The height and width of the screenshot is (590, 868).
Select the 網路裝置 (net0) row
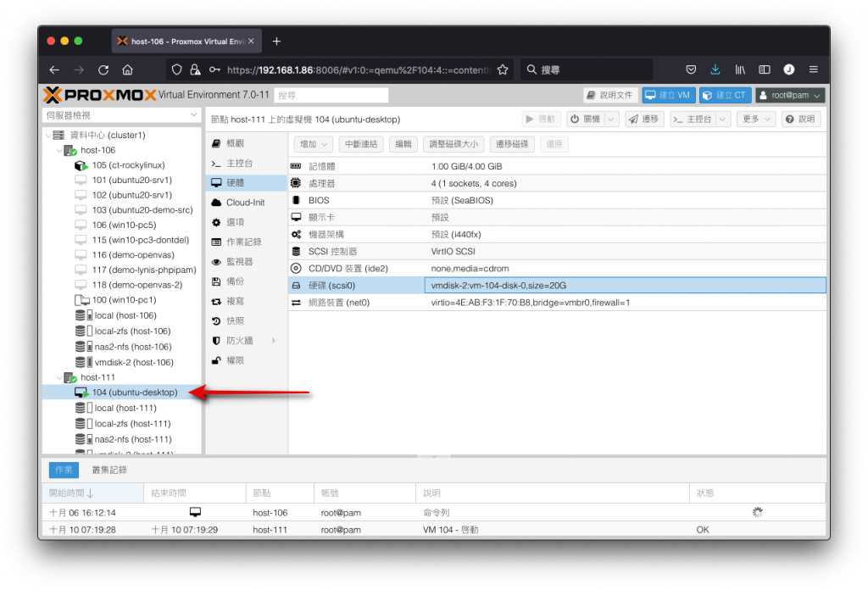[558, 303]
